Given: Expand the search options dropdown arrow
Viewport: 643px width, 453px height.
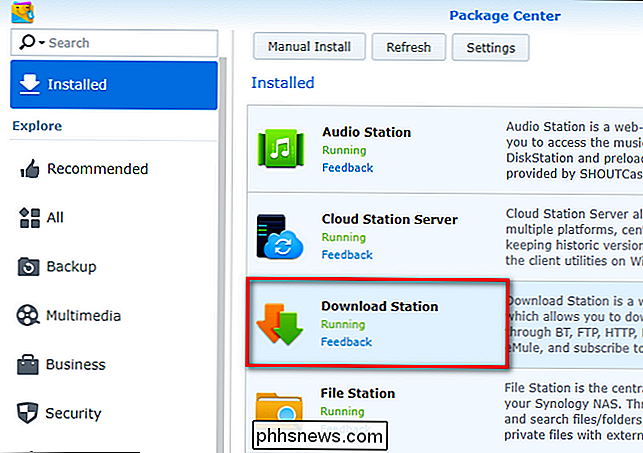Looking at the screenshot, I should [x=41, y=43].
